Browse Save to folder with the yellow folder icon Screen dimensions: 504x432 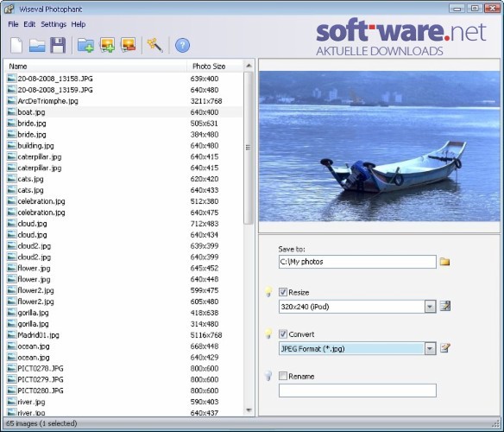click(x=444, y=262)
